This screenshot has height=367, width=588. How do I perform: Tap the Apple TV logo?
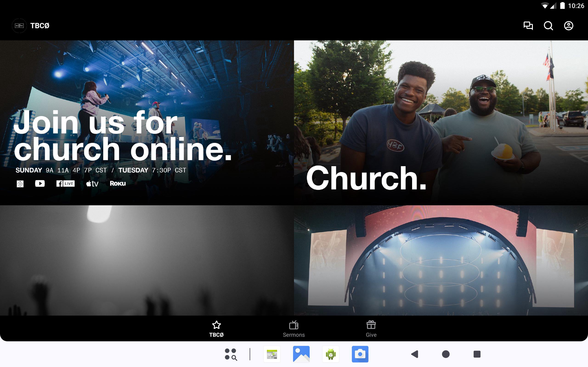[x=92, y=184]
